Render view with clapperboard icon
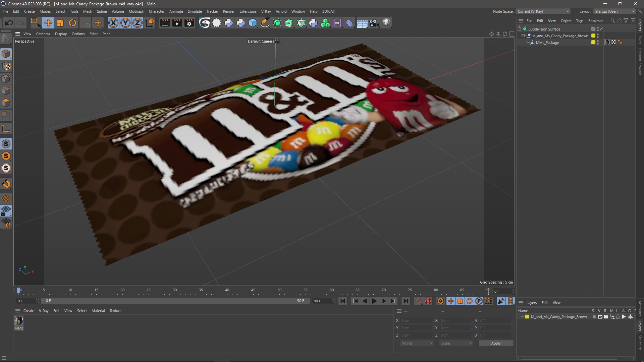This screenshot has height=362, width=644. 165,23
